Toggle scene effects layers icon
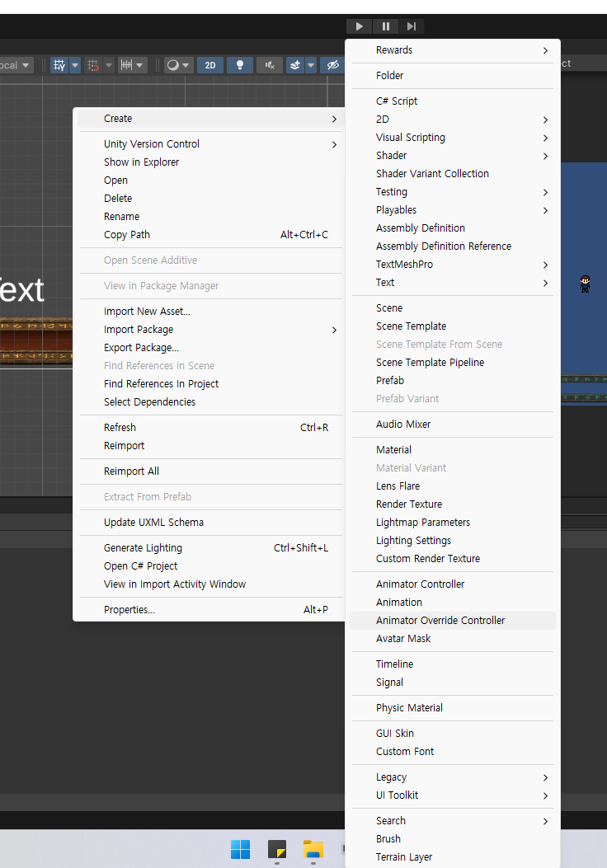The image size is (607, 868). pyautogui.click(x=295, y=65)
